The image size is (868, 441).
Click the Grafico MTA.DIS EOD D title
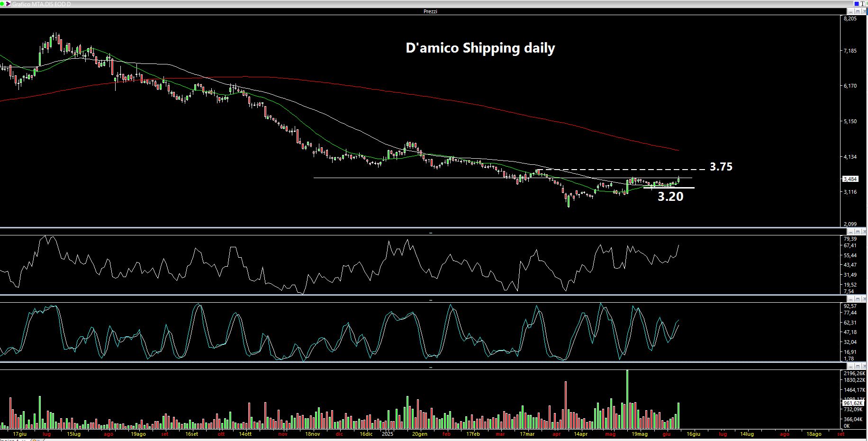pos(42,4)
